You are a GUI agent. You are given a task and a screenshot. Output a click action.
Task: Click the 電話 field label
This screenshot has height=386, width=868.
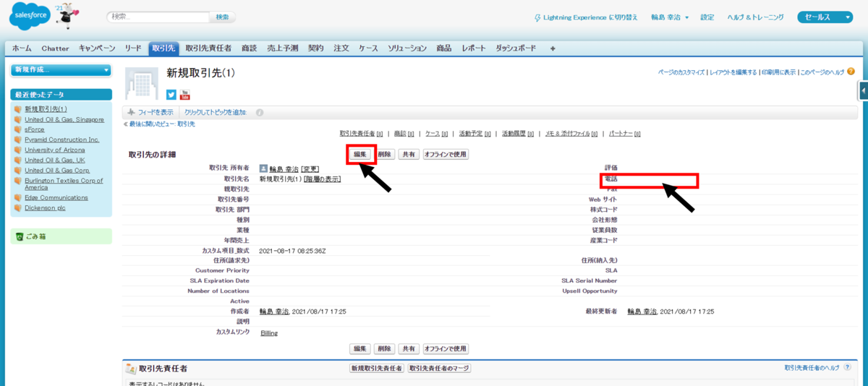pyautogui.click(x=610, y=178)
